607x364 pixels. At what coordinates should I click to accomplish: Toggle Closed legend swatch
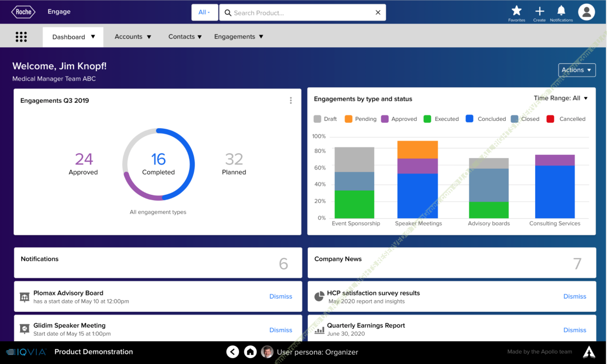coord(514,119)
